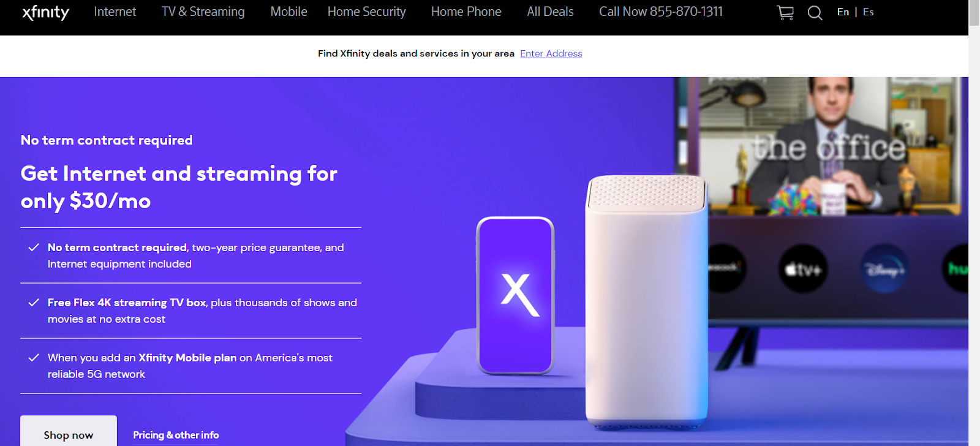Click the Apple TV+ app icon
Screen dimensions: 980x446
[x=803, y=268]
